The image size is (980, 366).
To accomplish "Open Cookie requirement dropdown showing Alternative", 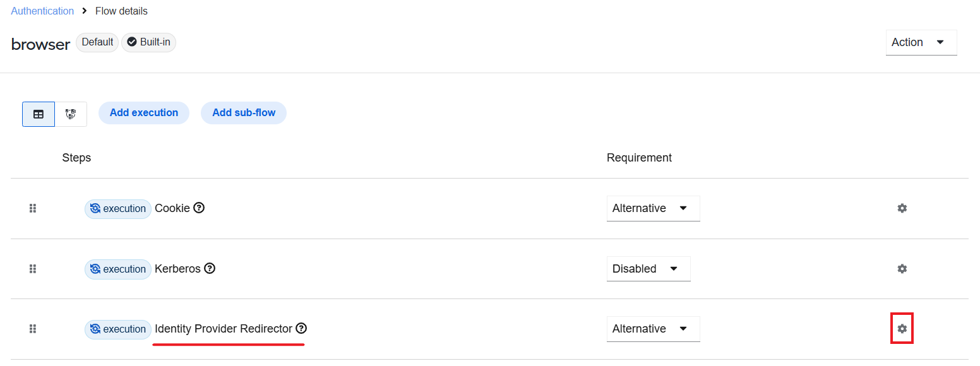I will (x=653, y=208).
